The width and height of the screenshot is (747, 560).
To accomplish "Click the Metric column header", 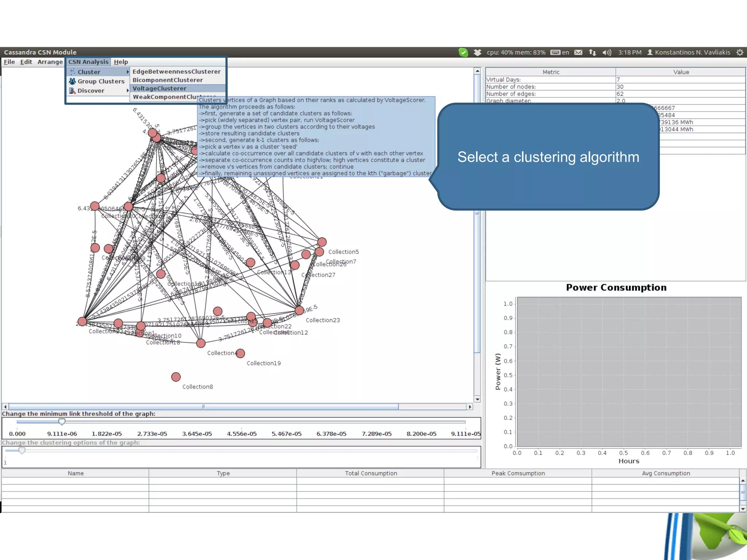I will (x=551, y=72).
